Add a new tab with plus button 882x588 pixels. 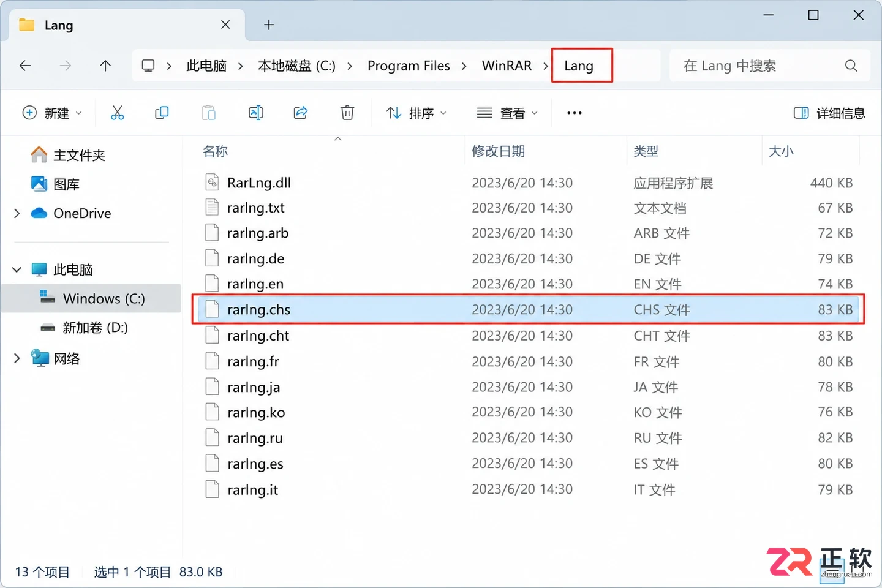point(268,24)
